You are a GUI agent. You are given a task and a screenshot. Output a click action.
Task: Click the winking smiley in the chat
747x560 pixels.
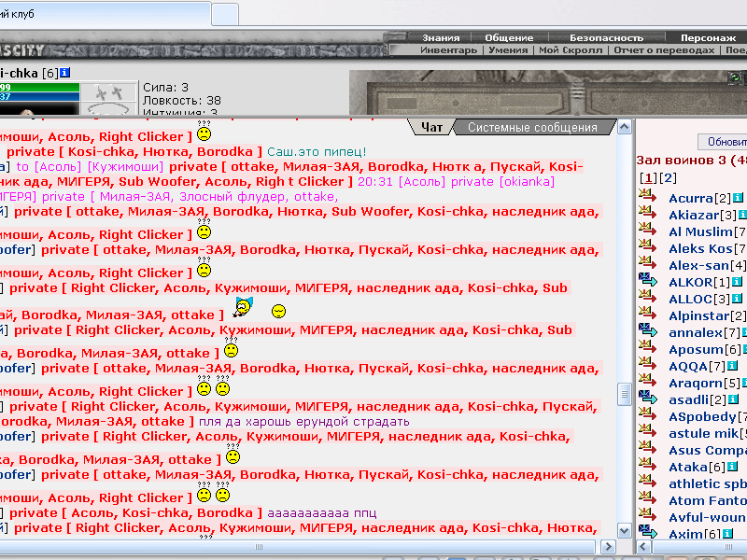tap(278, 312)
